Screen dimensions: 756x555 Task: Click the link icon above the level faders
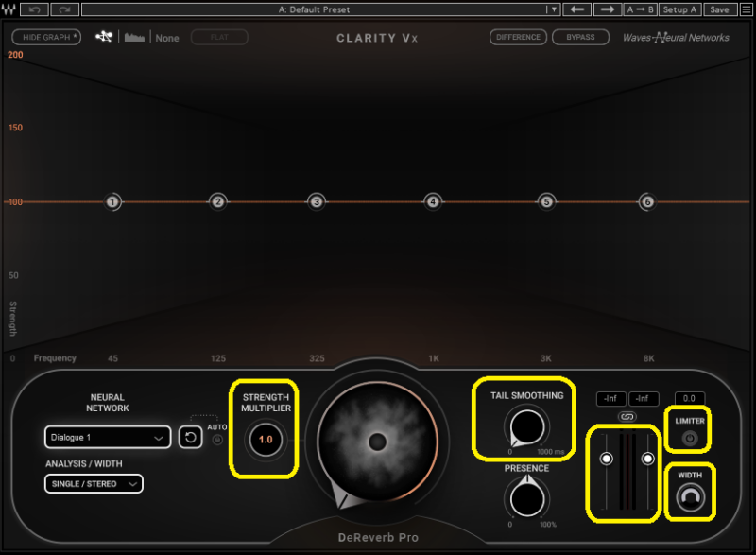click(627, 416)
